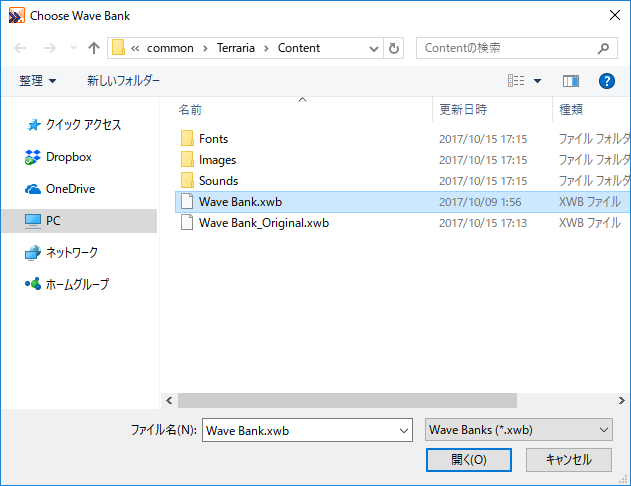Select Dropbox in navigation pane
This screenshot has height=486, width=631.
tap(69, 157)
